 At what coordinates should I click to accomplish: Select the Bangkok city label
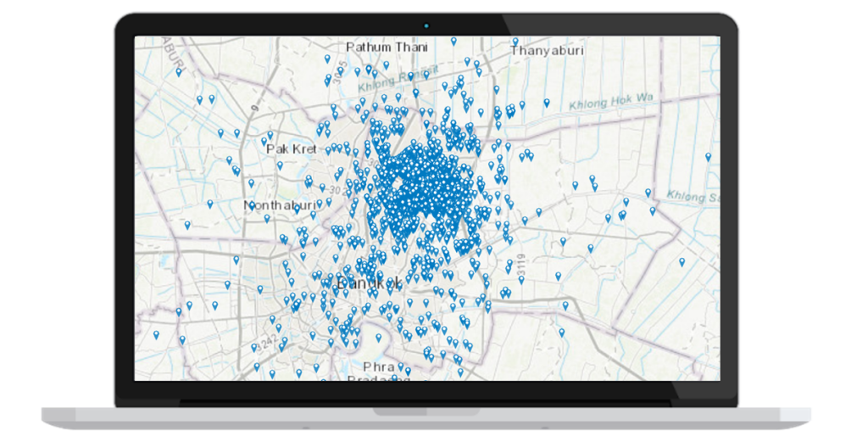(370, 283)
